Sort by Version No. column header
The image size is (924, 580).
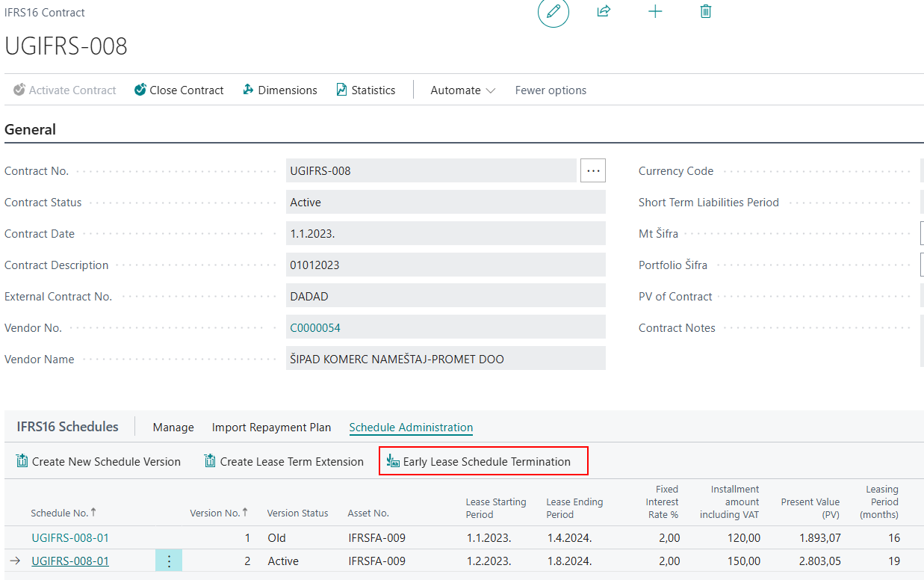(219, 513)
